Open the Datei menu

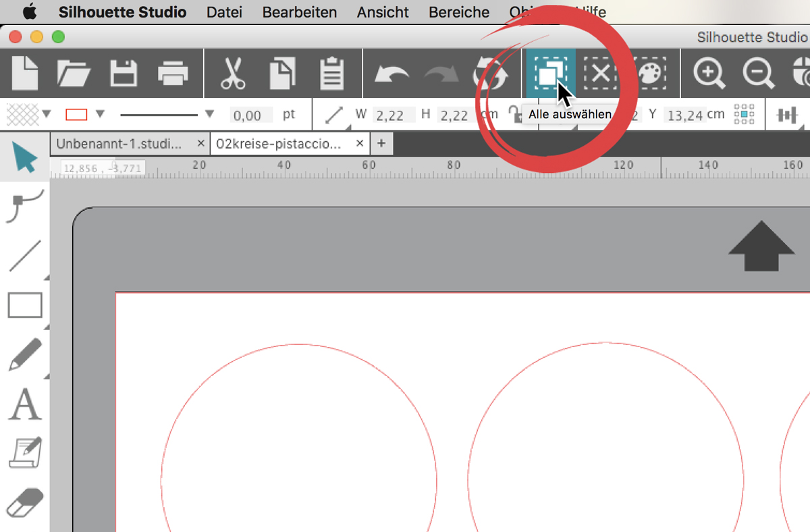point(224,12)
